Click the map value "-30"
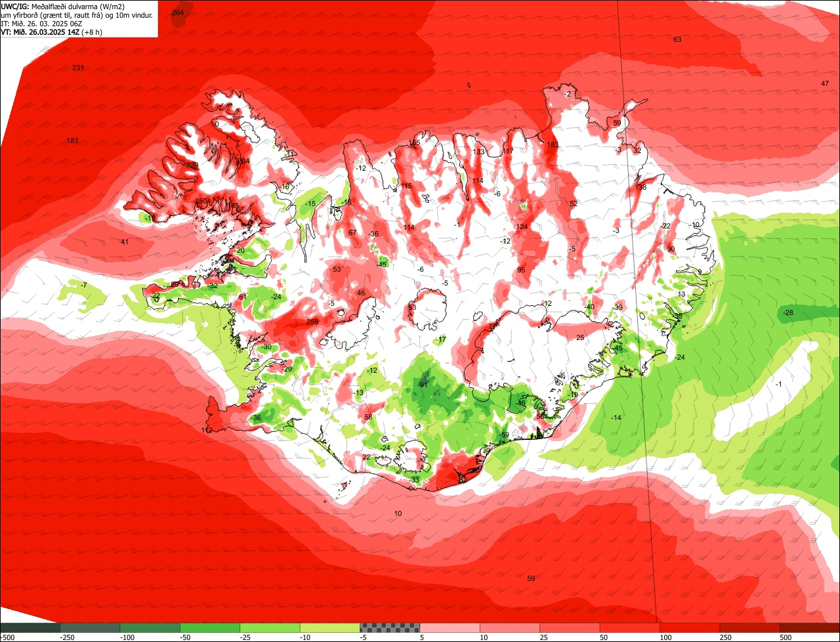 click(266, 347)
